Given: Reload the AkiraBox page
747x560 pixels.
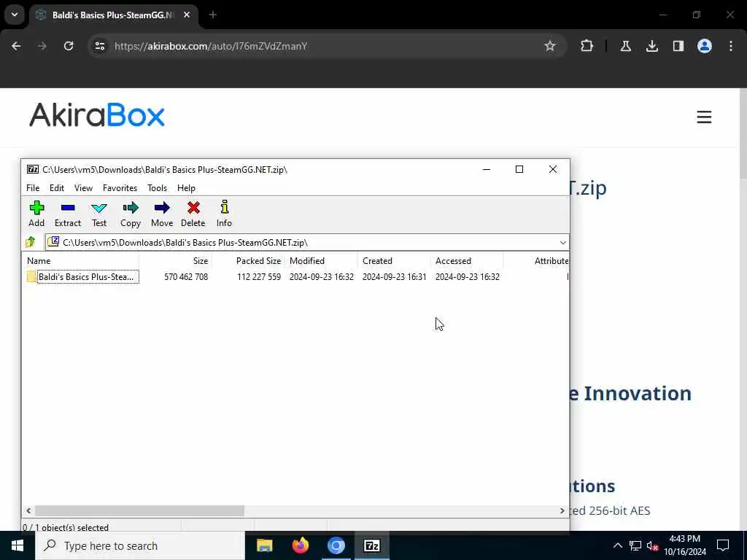Looking at the screenshot, I should coord(69,46).
